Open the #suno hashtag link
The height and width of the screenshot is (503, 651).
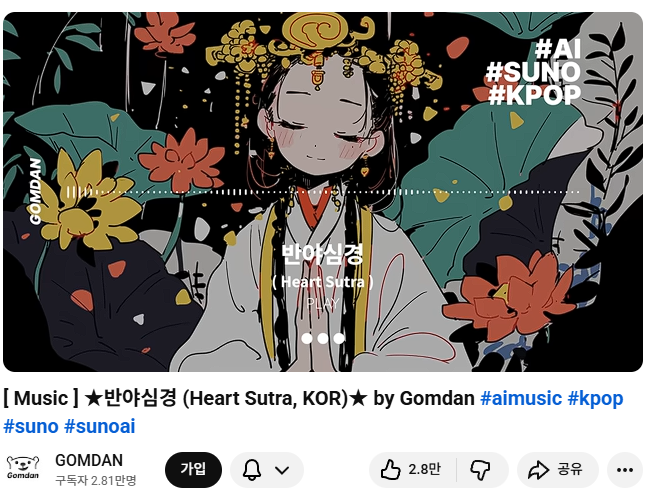[31, 427]
